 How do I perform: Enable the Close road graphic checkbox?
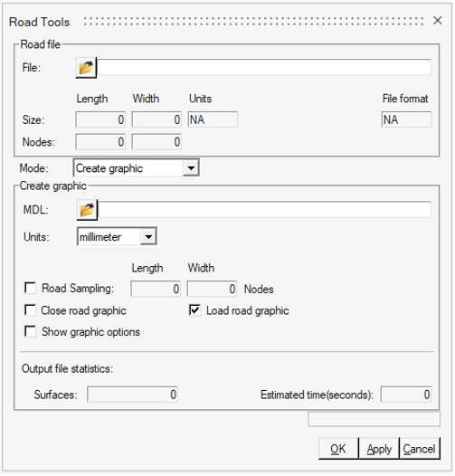pyautogui.click(x=31, y=310)
